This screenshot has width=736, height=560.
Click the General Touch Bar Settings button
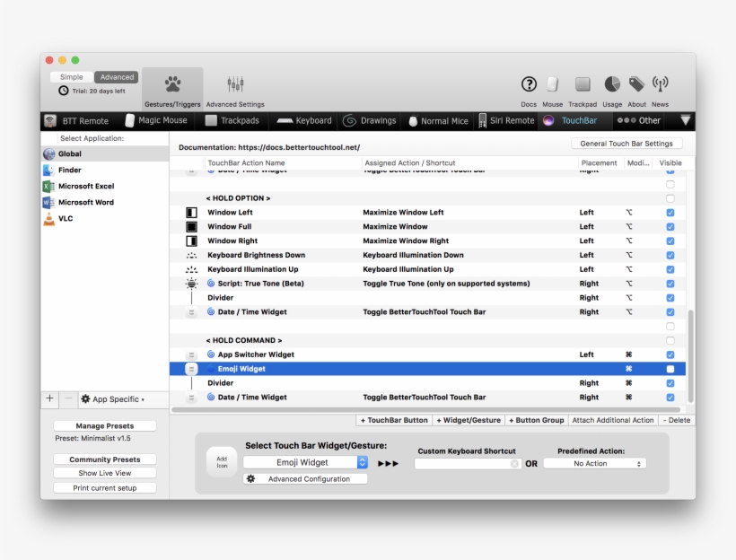click(x=626, y=144)
